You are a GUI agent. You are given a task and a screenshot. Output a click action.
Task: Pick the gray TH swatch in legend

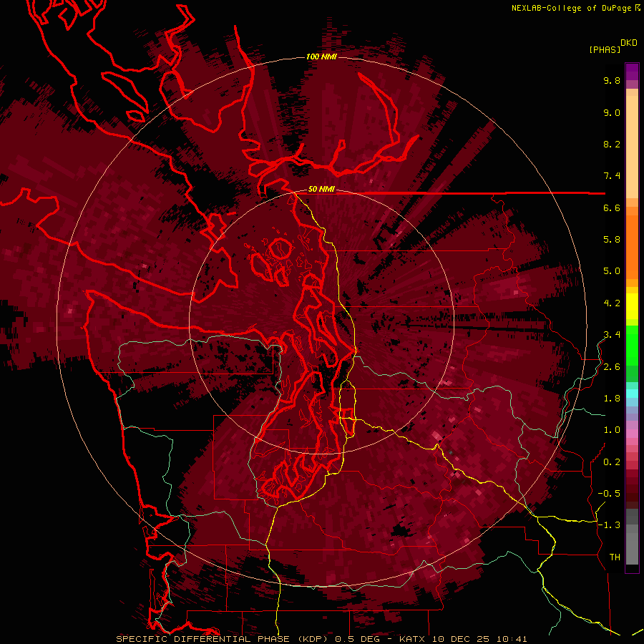632,549
